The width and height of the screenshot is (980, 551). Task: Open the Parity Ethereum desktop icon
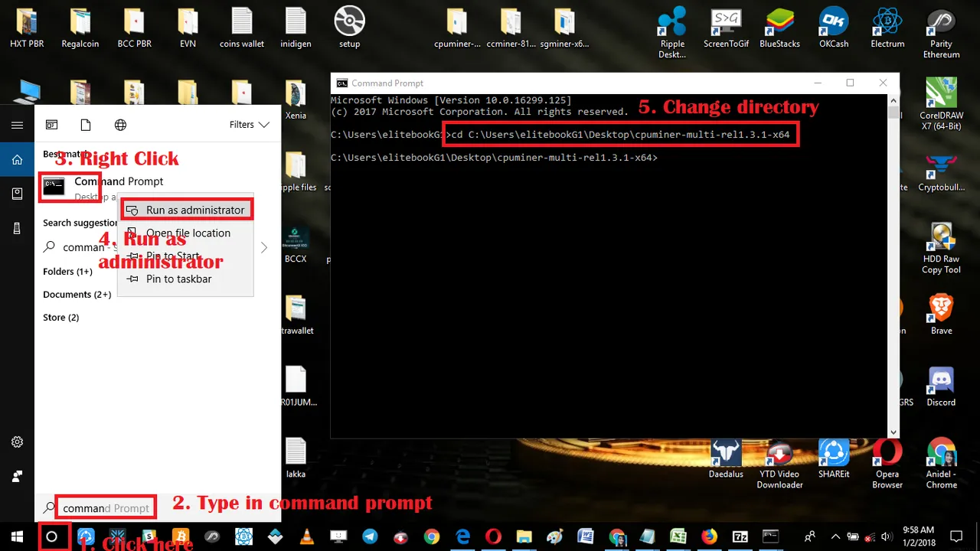941,33
